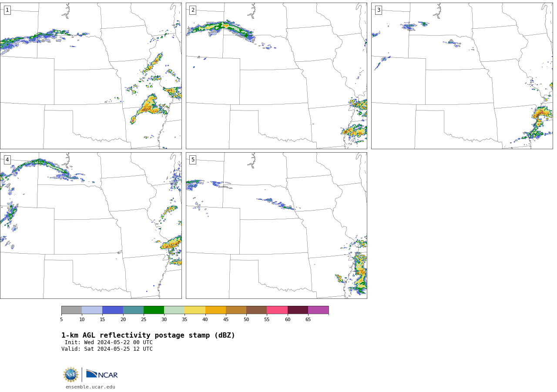This screenshot has height=392, width=557.
Task: Click the orange 40-45 dBZ swatch
Action: point(215,310)
